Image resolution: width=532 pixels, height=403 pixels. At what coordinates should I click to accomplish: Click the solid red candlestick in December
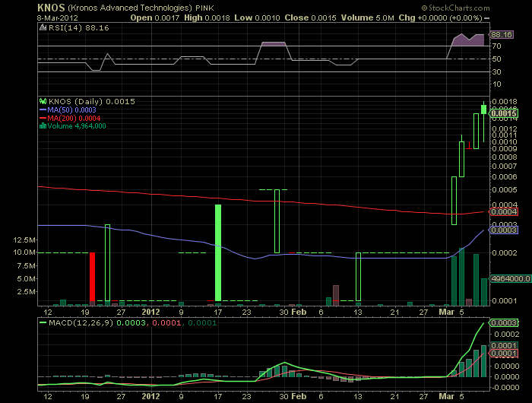click(93, 276)
